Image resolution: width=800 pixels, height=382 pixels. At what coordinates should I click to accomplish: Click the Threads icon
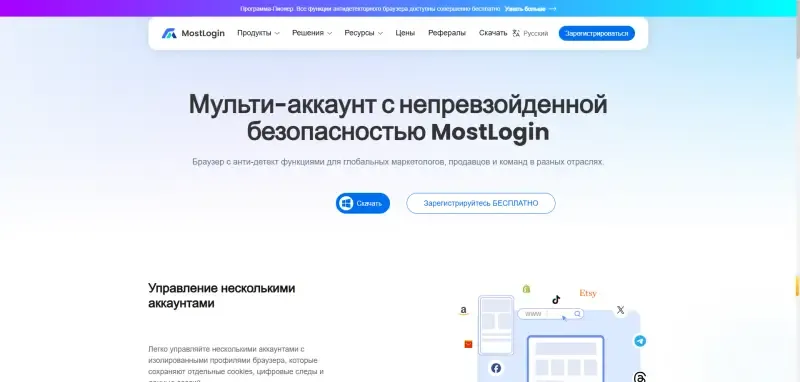pyautogui.click(x=640, y=377)
